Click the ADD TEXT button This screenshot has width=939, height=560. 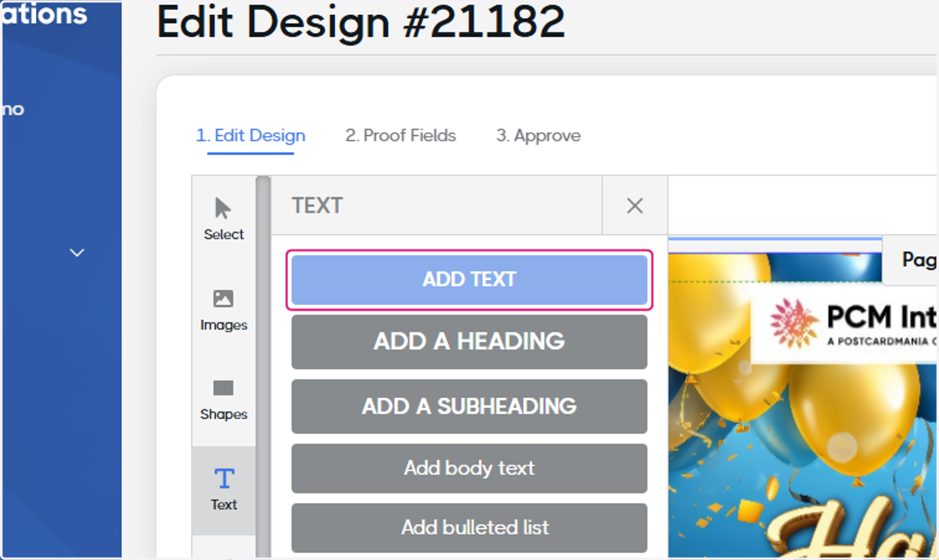click(x=469, y=279)
